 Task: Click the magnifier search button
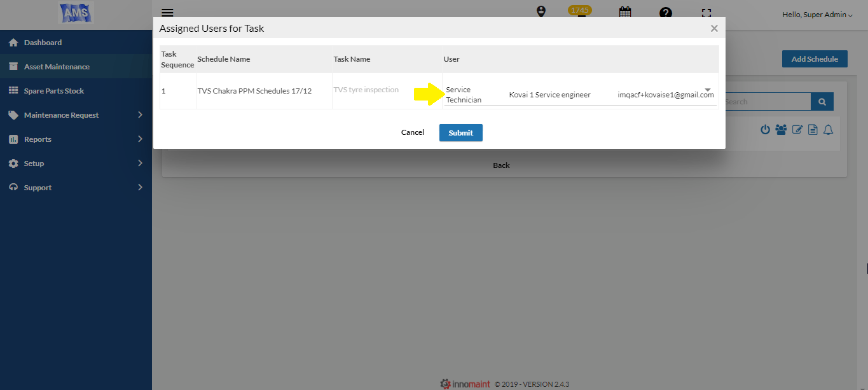click(822, 102)
